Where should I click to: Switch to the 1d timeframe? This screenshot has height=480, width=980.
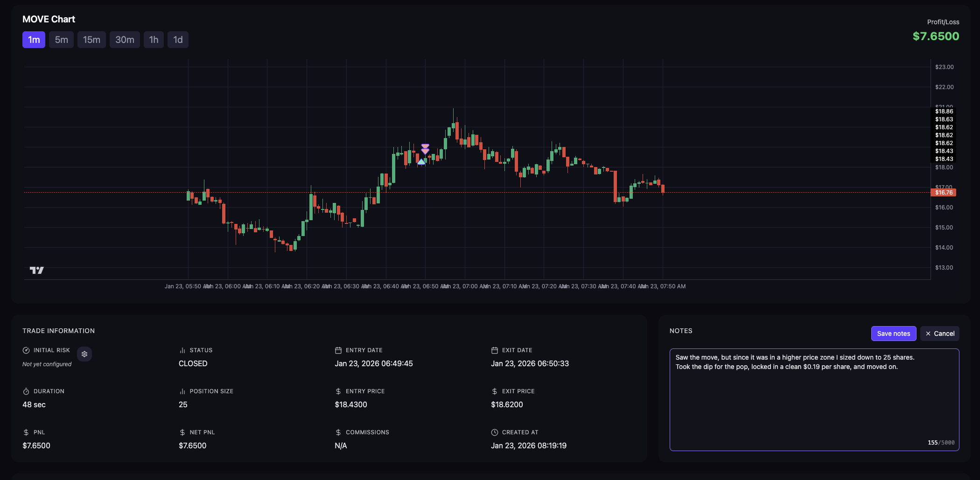pyautogui.click(x=178, y=40)
